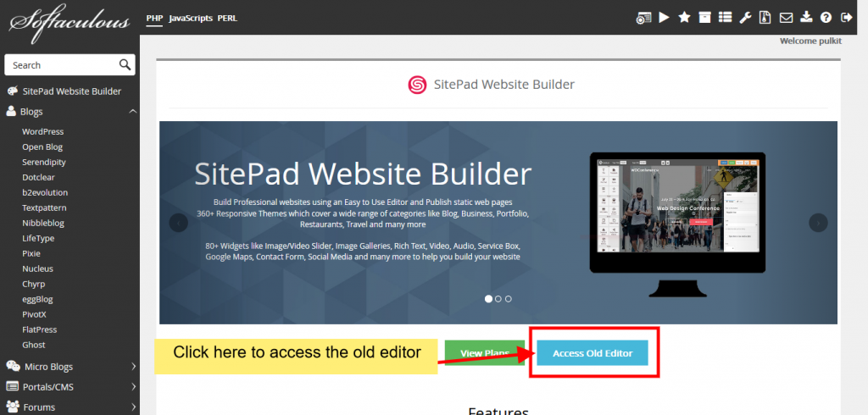The image size is (868, 415).
Task: Open ratings via the star icon
Action: (x=684, y=18)
